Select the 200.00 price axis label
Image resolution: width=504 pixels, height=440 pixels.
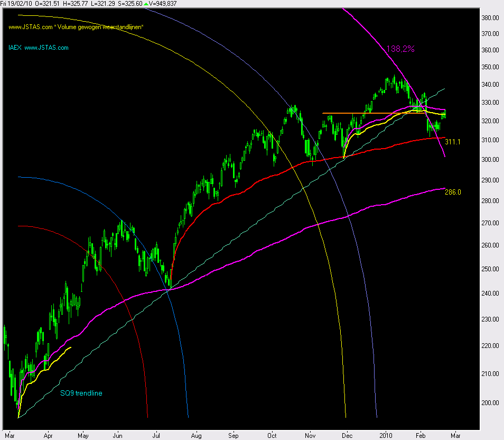pyautogui.click(x=491, y=402)
